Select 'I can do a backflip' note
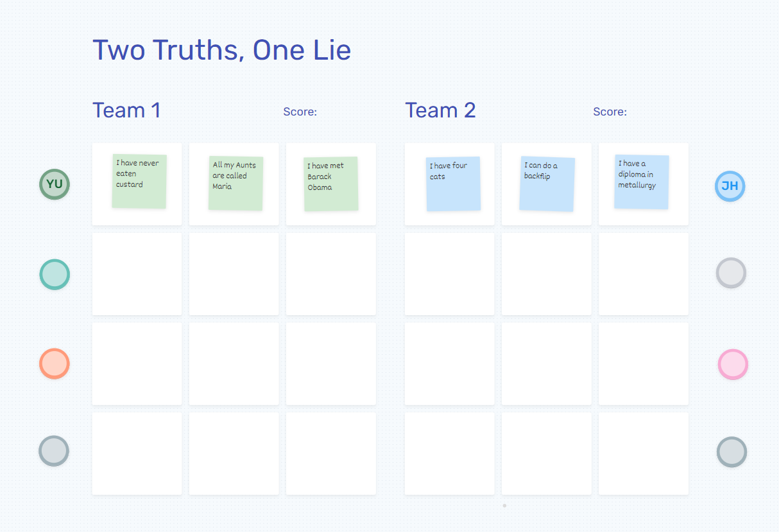 [x=547, y=184]
